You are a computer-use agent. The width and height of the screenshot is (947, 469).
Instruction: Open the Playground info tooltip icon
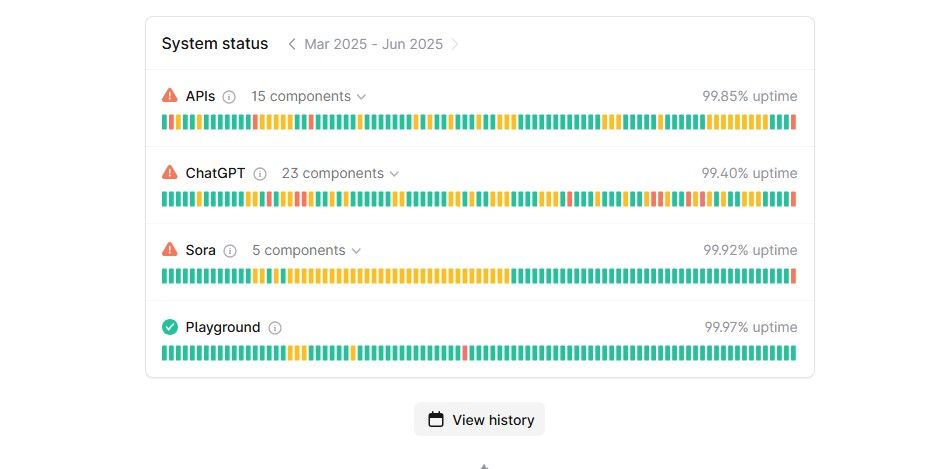(x=275, y=328)
